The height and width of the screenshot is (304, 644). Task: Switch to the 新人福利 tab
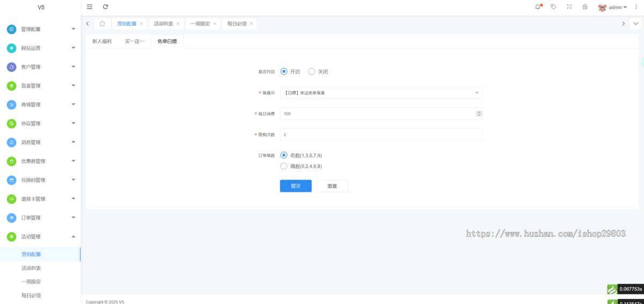pyautogui.click(x=102, y=41)
